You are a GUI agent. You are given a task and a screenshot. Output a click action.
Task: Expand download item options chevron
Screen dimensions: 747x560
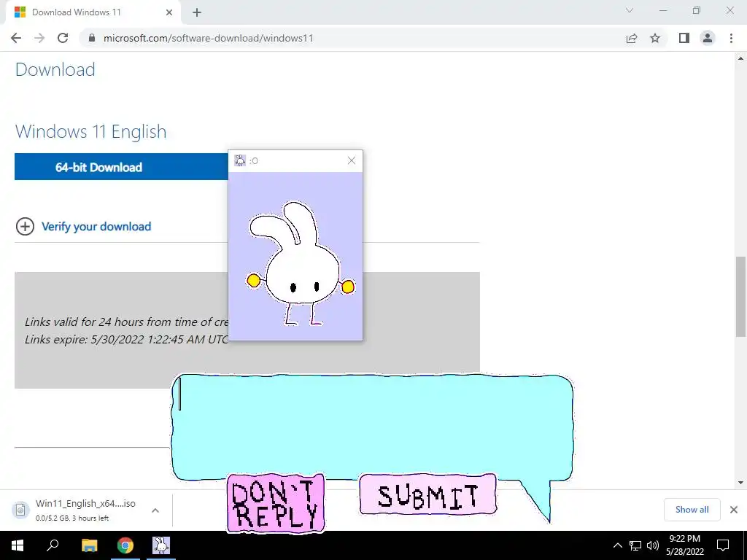pyautogui.click(x=155, y=510)
